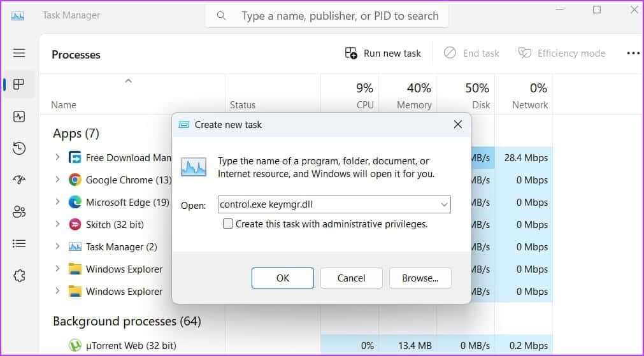The height and width of the screenshot is (356, 644).
Task: Click the Microsoft Edge app icon
Action: coord(75,202)
